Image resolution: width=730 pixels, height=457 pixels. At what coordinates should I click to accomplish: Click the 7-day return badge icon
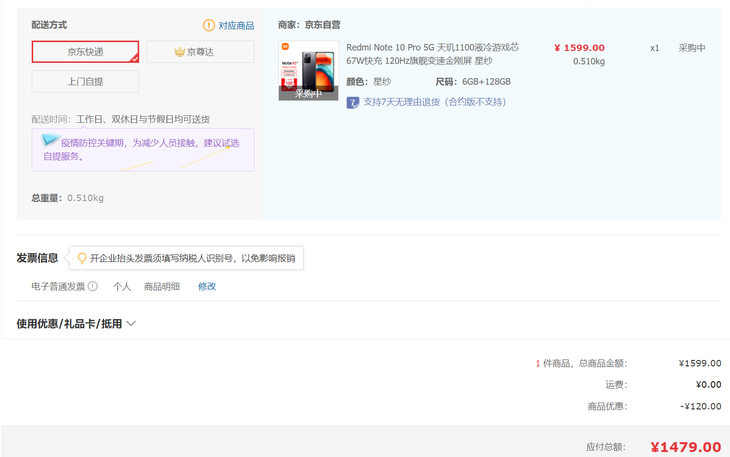tap(353, 102)
